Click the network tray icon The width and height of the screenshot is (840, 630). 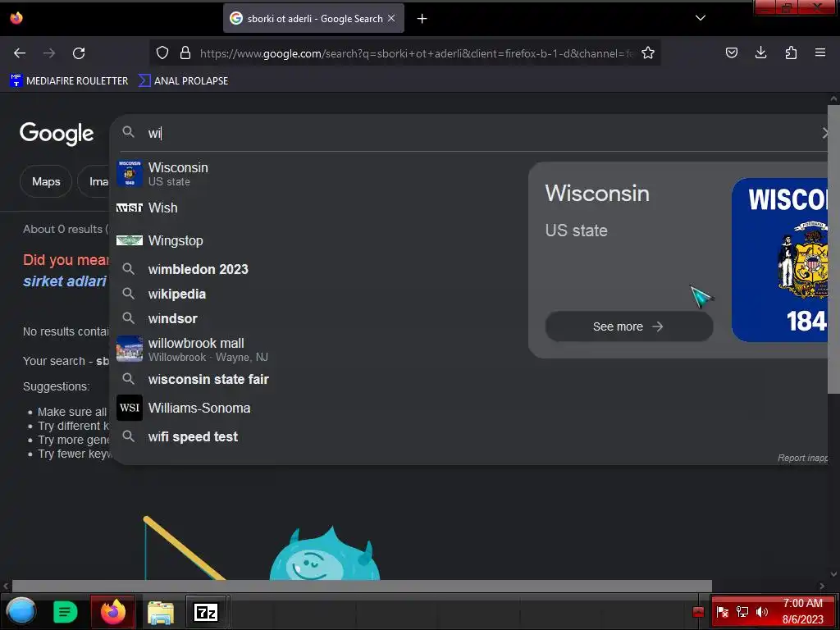pos(742,612)
